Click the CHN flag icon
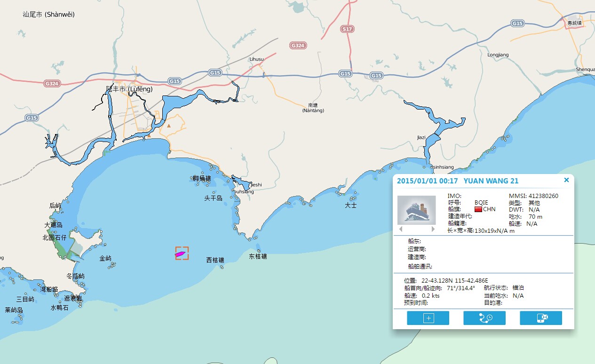 478,209
